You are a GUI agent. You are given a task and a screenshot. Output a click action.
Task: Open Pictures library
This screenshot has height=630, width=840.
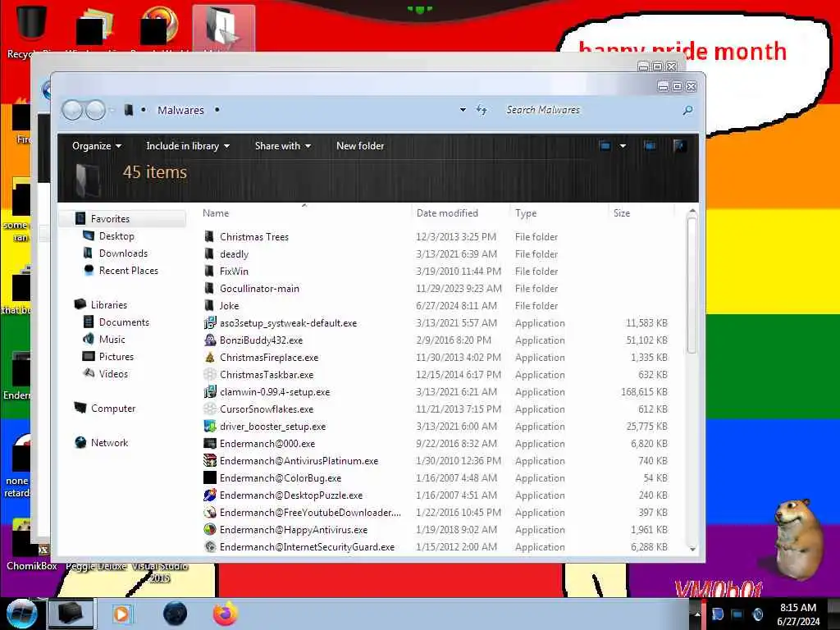pyautogui.click(x=116, y=356)
